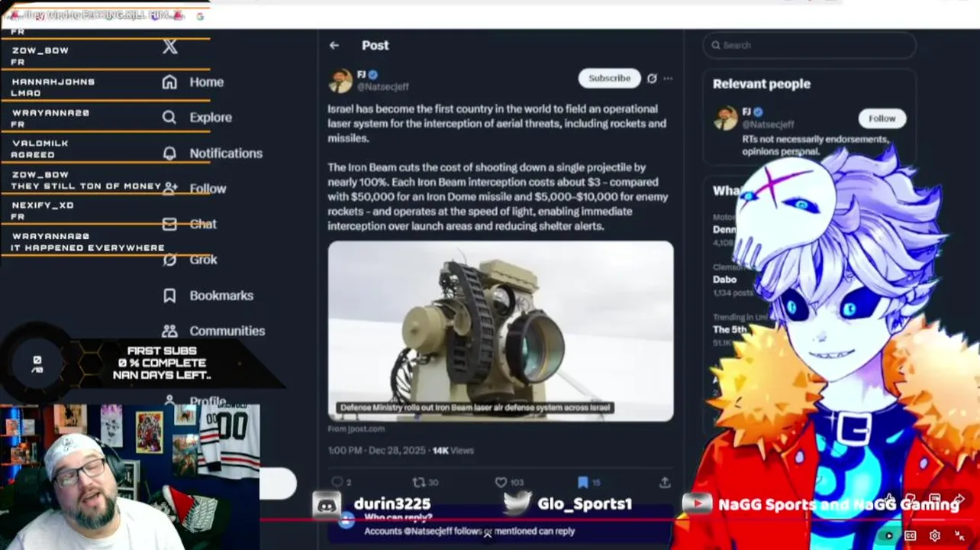This screenshot has width=980, height=550.
Task: Open Grok from the sidebar
Action: tap(203, 260)
